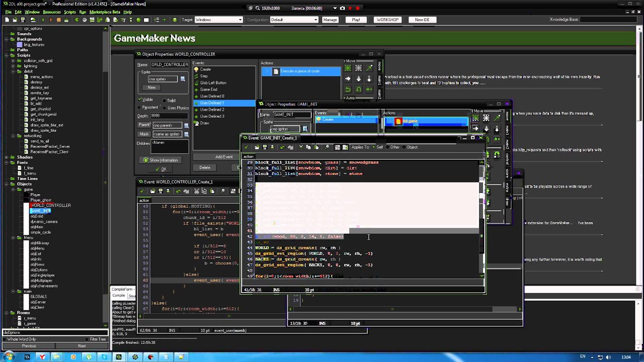
Task: Select the 'Other' Applies To radio button
Action: tap(387, 147)
